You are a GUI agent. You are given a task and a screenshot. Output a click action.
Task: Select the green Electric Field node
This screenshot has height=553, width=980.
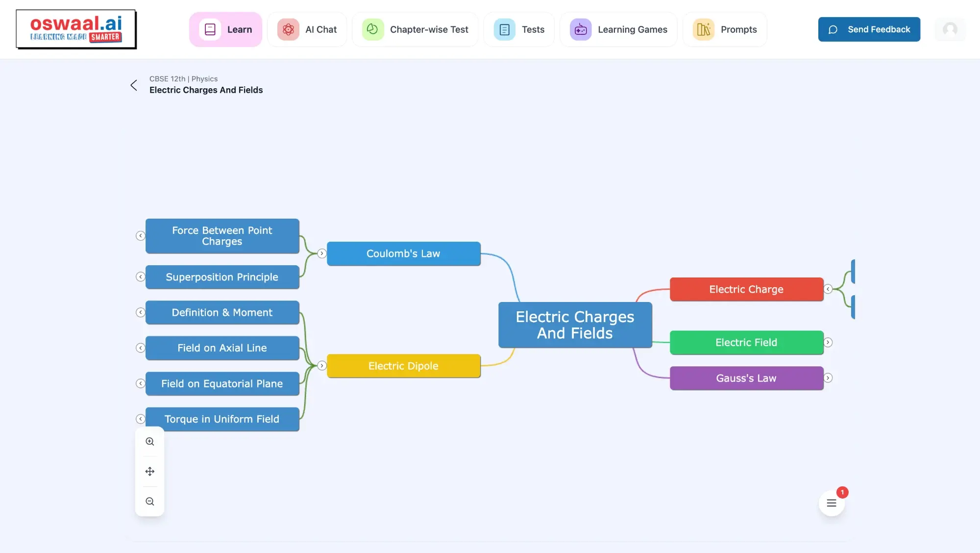pyautogui.click(x=747, y=342)
